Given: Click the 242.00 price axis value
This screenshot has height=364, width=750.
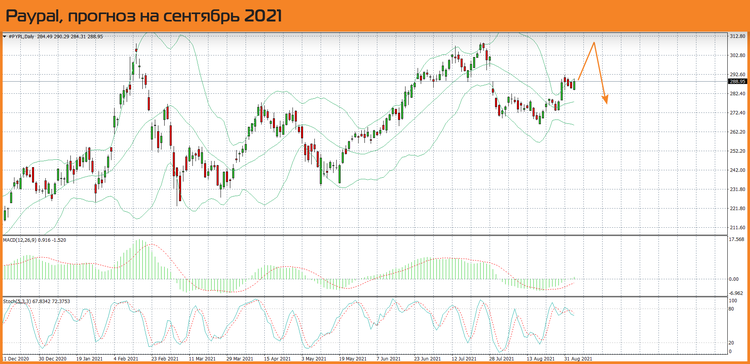Looking at the screenshot, I should click(737, 170).
